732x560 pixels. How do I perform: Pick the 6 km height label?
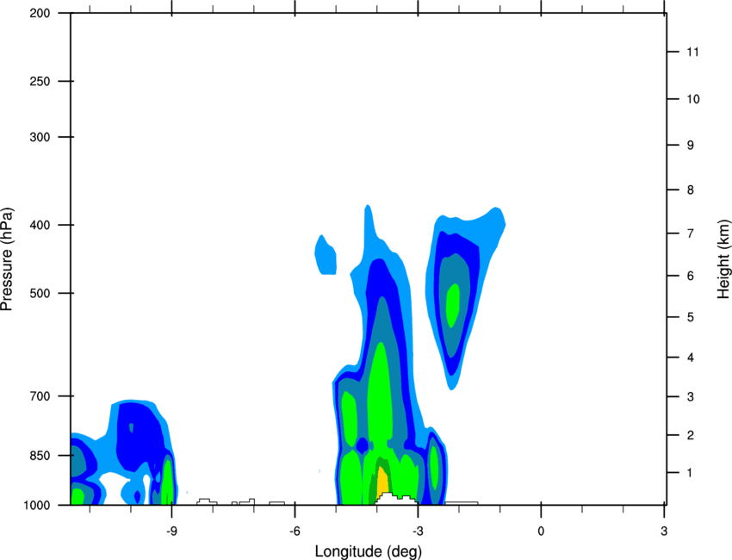pyautogui.click(x=691, y=276)
